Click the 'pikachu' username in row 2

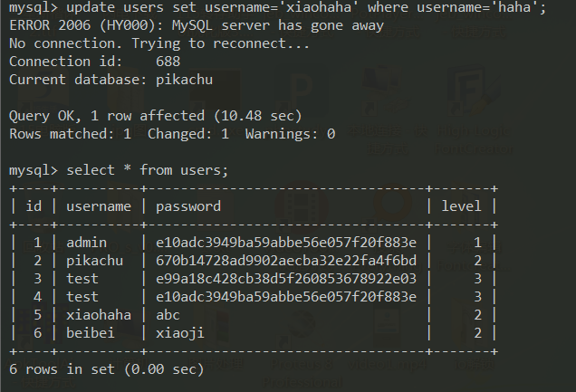click(x=94, y=261)
